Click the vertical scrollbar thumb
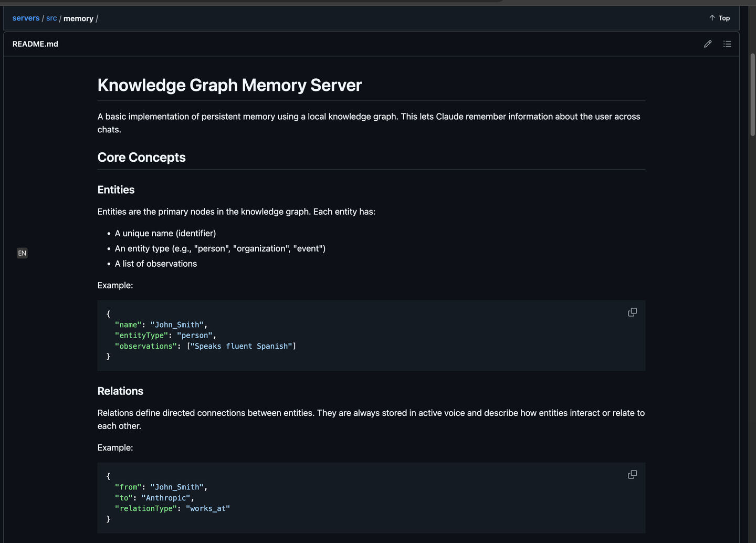Image resolution: width=756 pixels, height=543 pixels. coord(752,95)
